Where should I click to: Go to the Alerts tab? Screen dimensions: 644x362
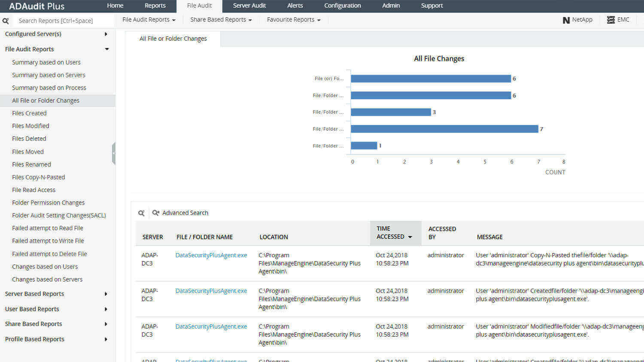295,6
